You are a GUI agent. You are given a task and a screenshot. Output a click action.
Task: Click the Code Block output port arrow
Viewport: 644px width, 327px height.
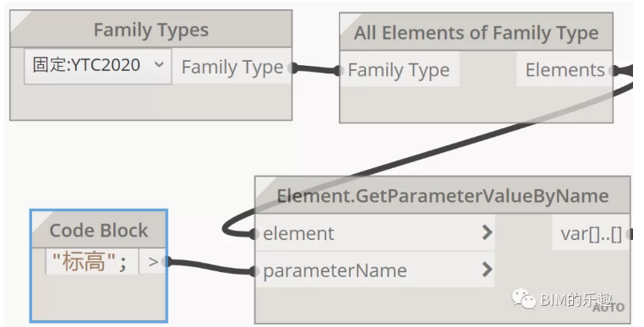153,261
